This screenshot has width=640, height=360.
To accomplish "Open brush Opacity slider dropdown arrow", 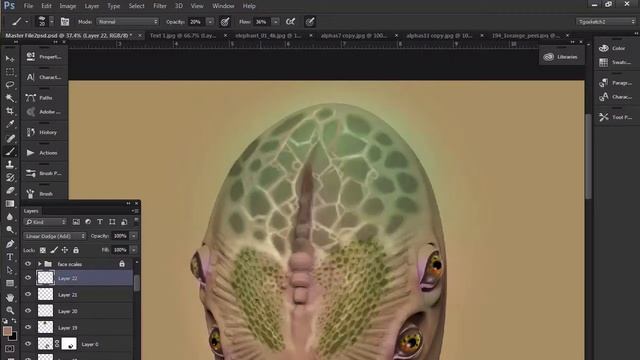I will (210, 22).
